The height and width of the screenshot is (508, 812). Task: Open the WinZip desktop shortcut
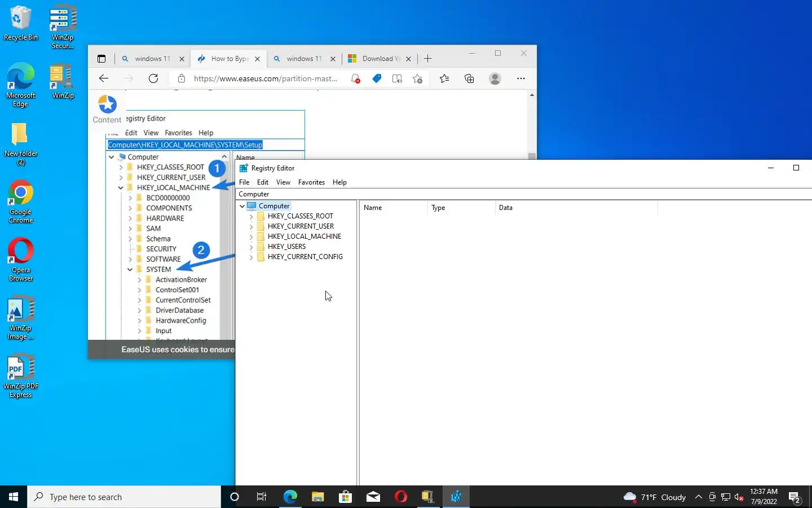63,82
